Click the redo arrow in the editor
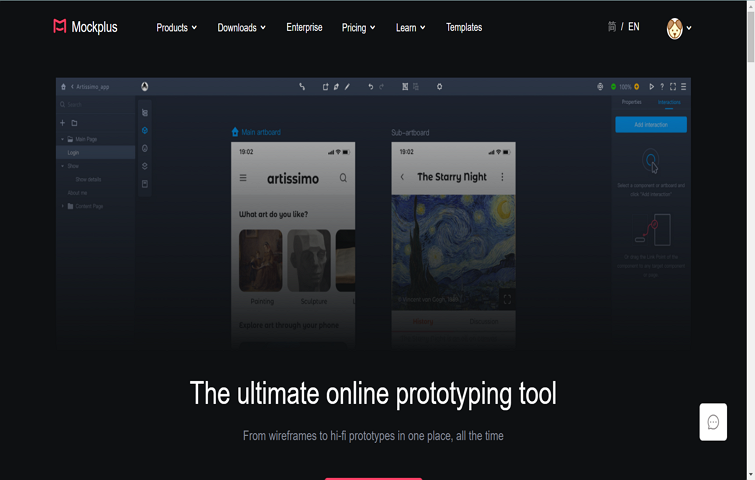The width and height of the screenshot is (755, 480). pyautogui.click(x=381, y=87)
